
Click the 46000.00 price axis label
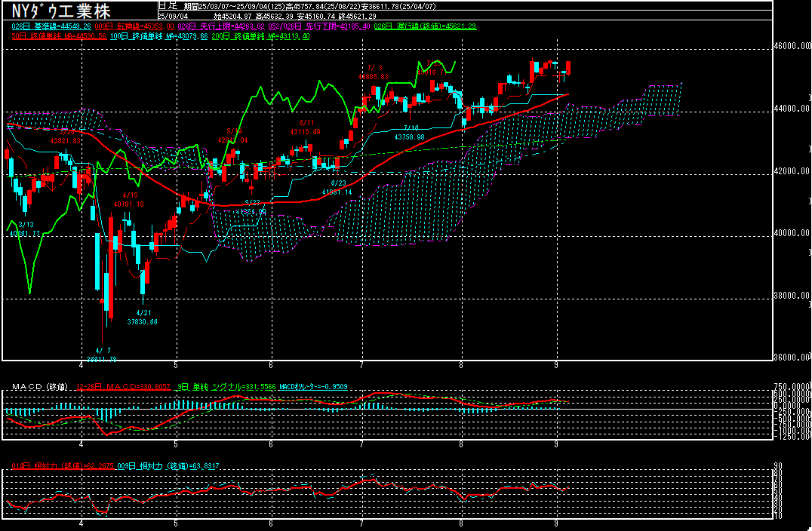click(x=792, y=46)
